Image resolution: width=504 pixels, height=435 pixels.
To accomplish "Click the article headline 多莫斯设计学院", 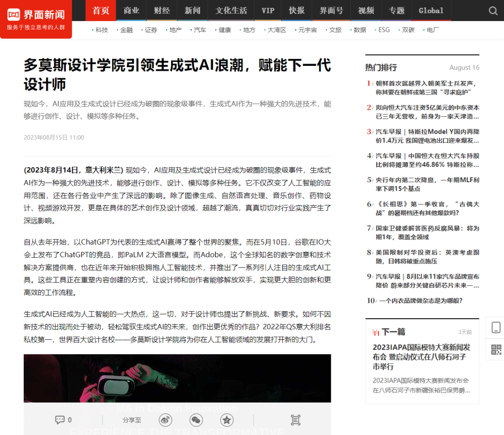I will pyautogui.click(x=177, y=75).
